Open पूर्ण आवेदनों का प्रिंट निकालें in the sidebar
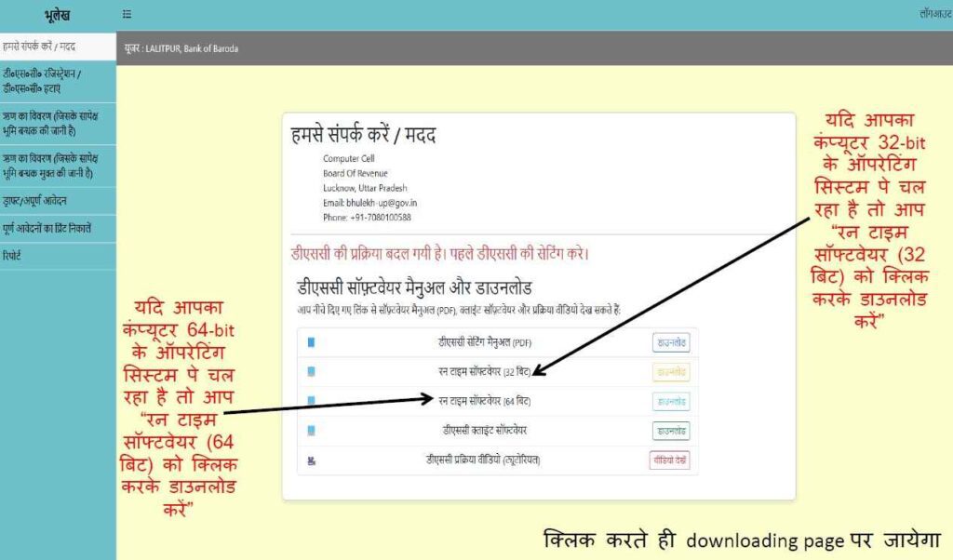 (47, 227)
